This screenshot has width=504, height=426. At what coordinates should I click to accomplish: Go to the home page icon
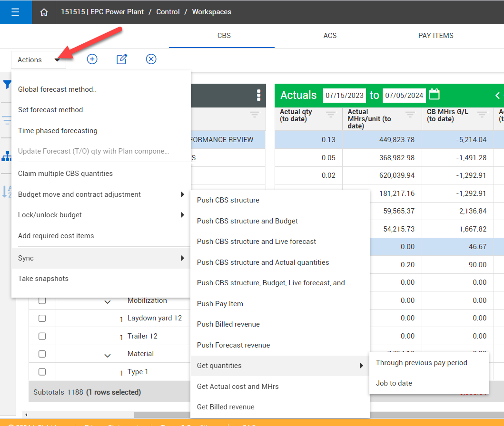click(44, 12)
